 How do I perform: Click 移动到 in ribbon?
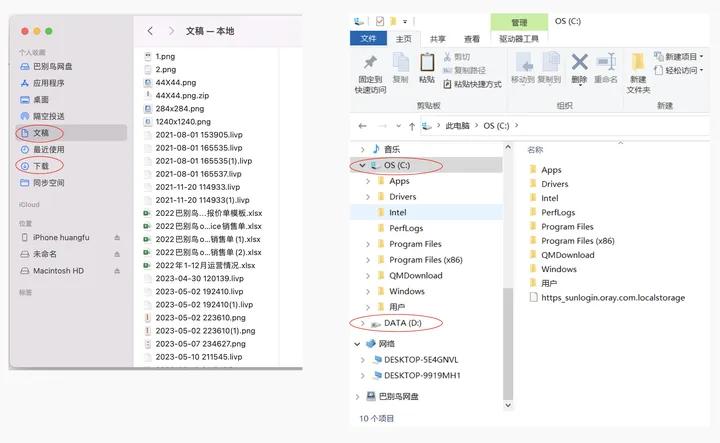(523, 68)
